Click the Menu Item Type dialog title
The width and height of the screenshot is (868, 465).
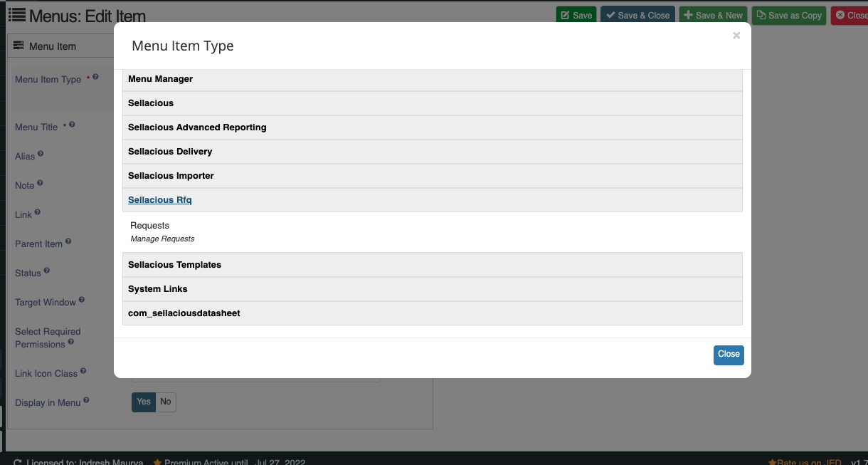pos(183,46)
